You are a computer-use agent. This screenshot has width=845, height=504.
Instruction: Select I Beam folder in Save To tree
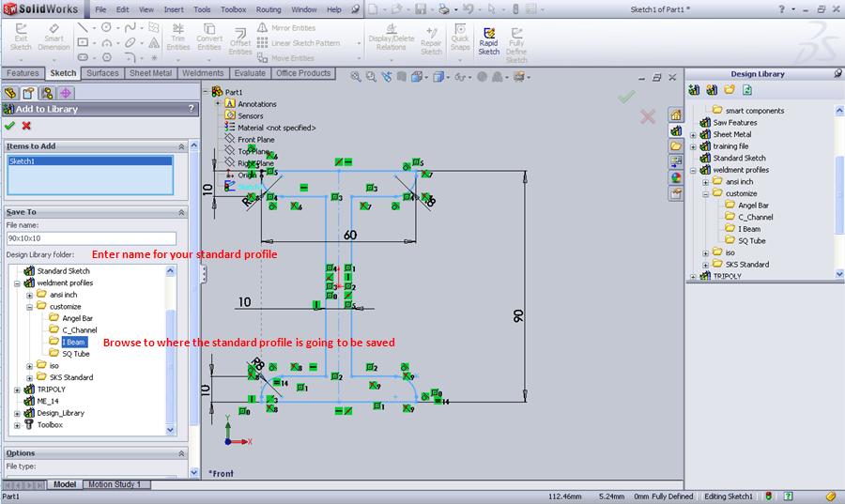74,342
